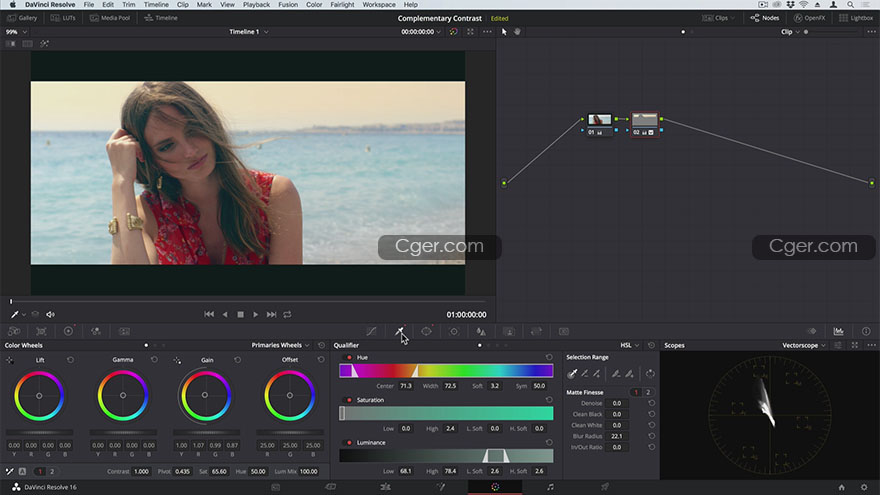This screenshot has height=495, width=880.
Task: Select the Picker eyedropper in Selection Range
Action: point(572,374)
